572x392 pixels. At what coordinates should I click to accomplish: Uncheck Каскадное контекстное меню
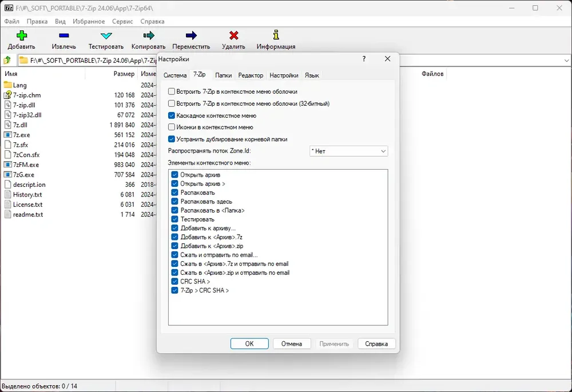172,115
